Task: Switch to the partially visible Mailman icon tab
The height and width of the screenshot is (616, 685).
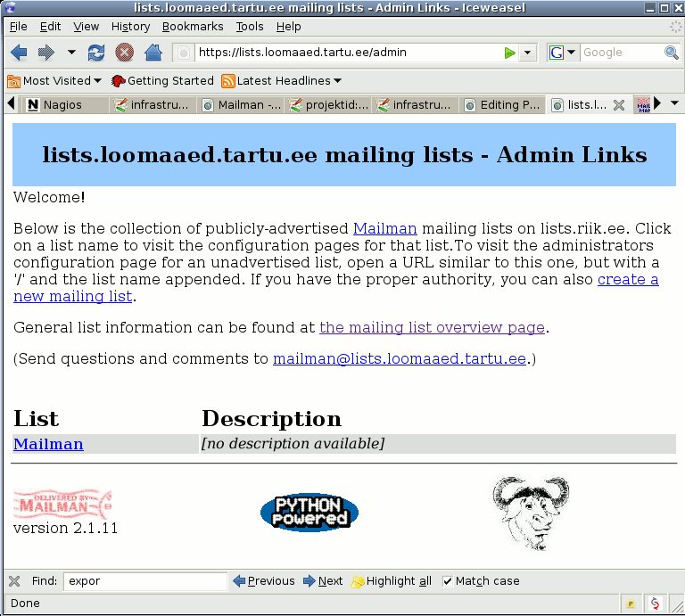Action: coord(643,105)
